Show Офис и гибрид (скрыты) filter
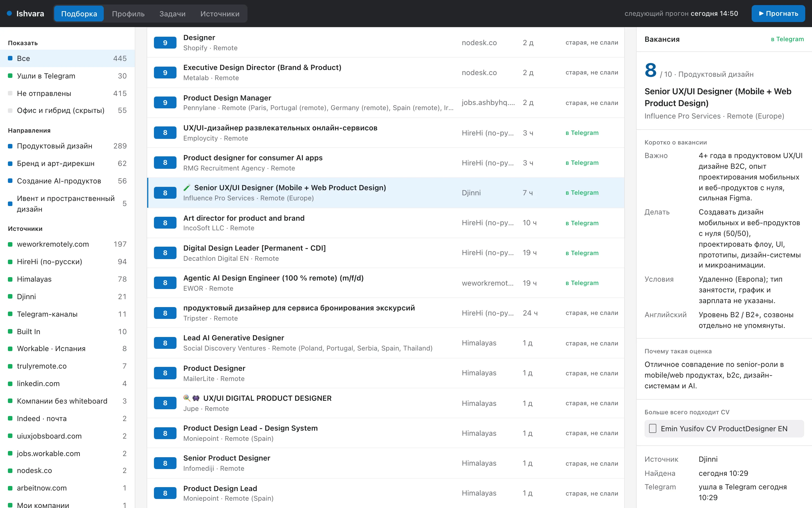Viewport: 812px width, 508px height. click(67, 111)
